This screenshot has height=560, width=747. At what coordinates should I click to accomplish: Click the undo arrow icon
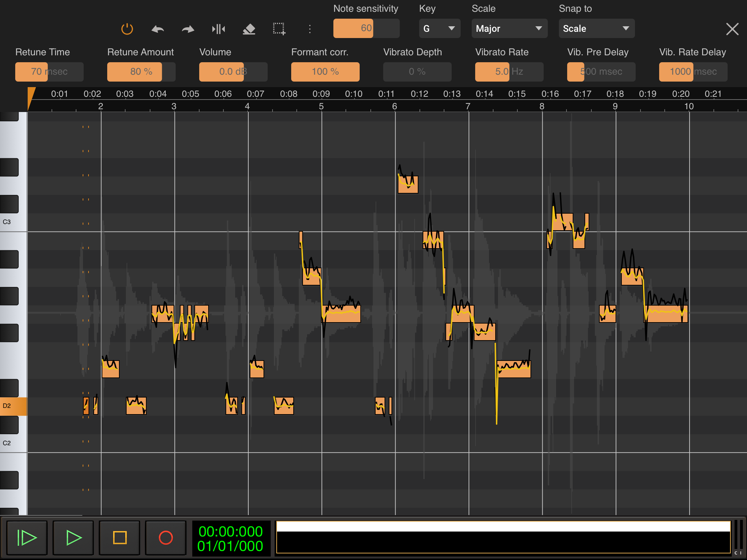[158, 29]
